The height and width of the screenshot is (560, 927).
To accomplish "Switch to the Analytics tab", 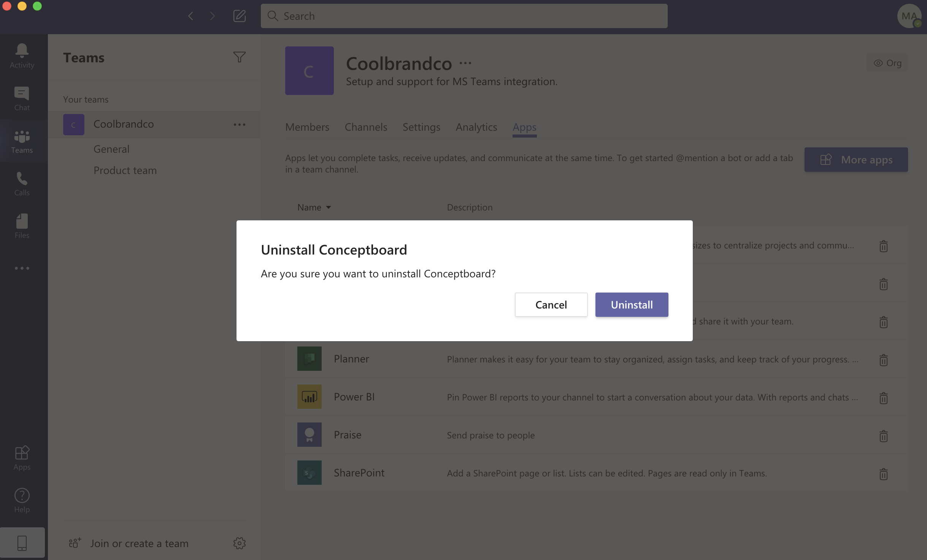I will [x=476, y=127].
